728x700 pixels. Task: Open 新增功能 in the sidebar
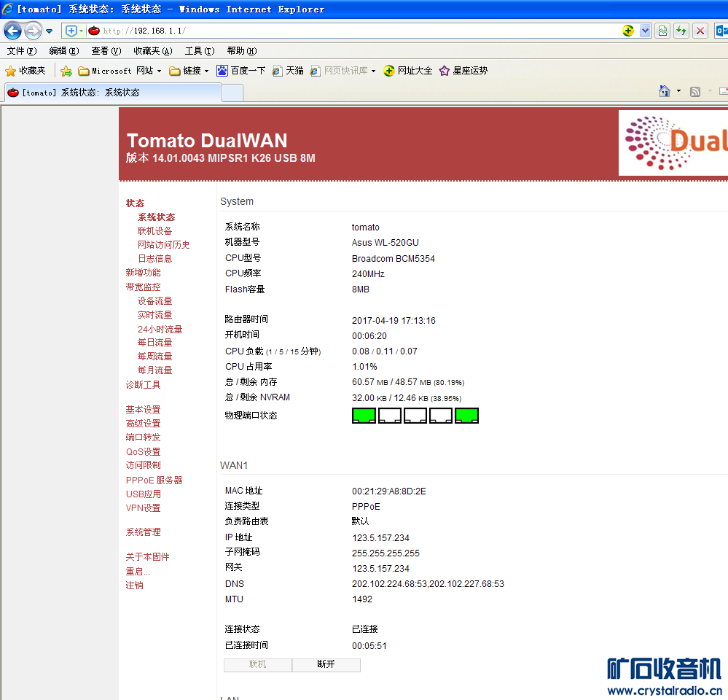[143, 272]
